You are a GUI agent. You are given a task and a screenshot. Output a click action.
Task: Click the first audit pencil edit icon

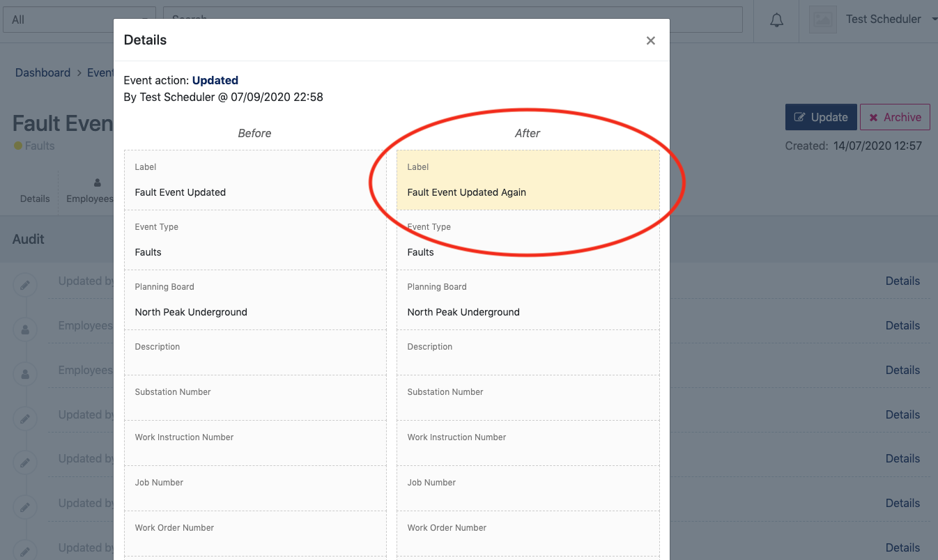pos(25,285)
